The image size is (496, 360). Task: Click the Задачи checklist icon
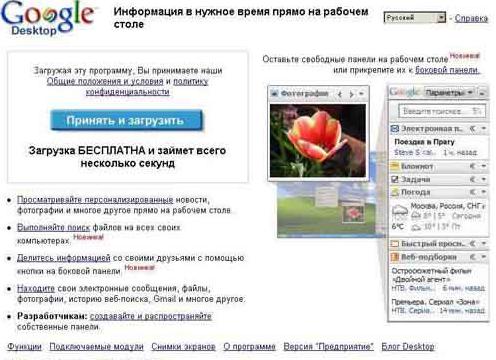click(395, 179)
